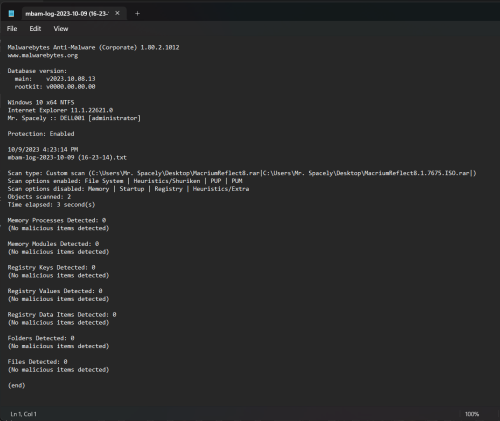
Task: Place cursor on Folders Detected: 0 line
Action: click(x=41, y=338)
